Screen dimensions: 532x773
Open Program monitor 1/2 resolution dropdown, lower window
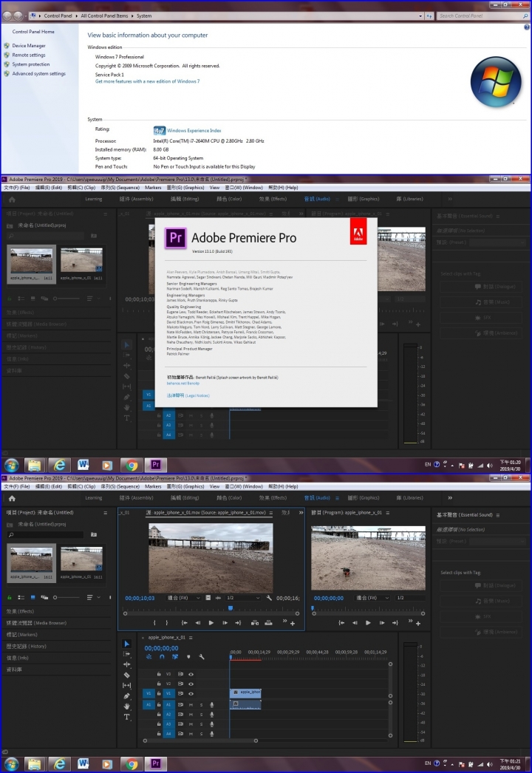coord(410,598)
